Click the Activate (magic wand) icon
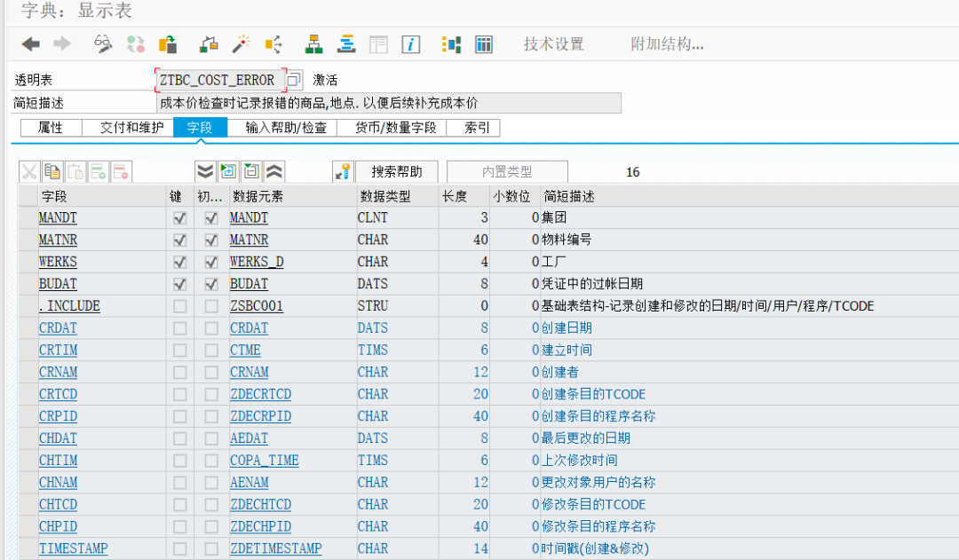This screenshot has width=959, height=560. pos(241,44)
